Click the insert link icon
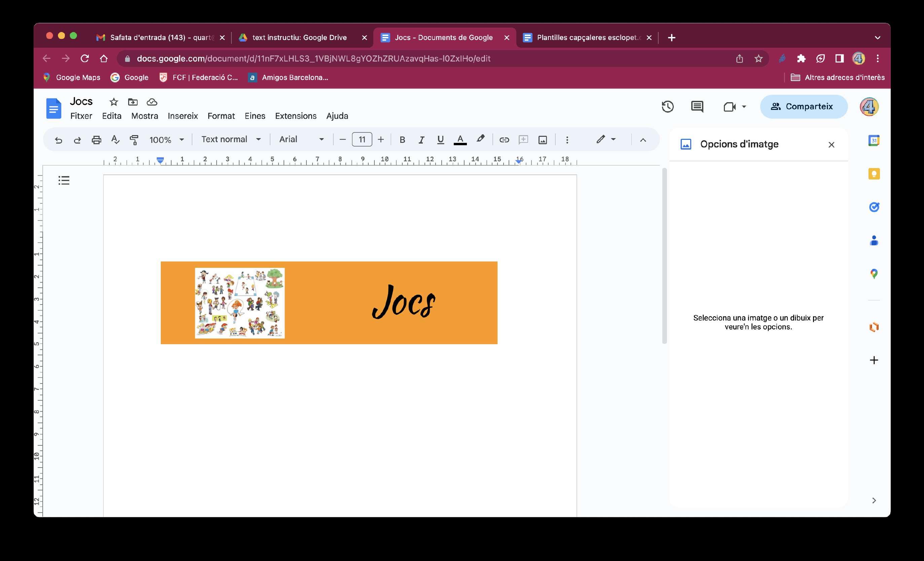924x561 pixels. (x=504, y=140)
